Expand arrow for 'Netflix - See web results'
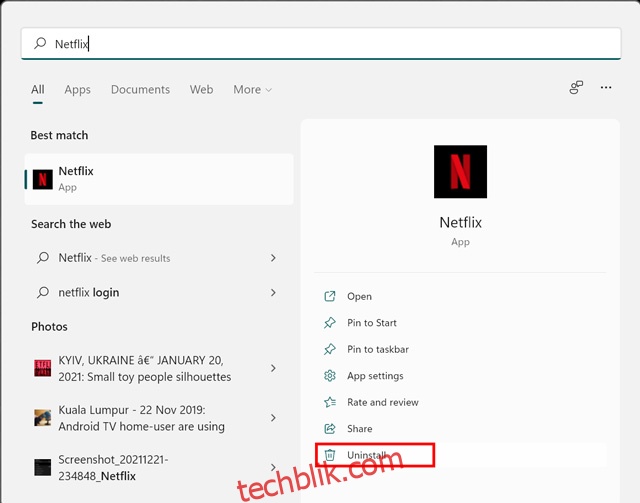Image resolution: width=640 pixels, height=503 pixels. pos(273,258)
